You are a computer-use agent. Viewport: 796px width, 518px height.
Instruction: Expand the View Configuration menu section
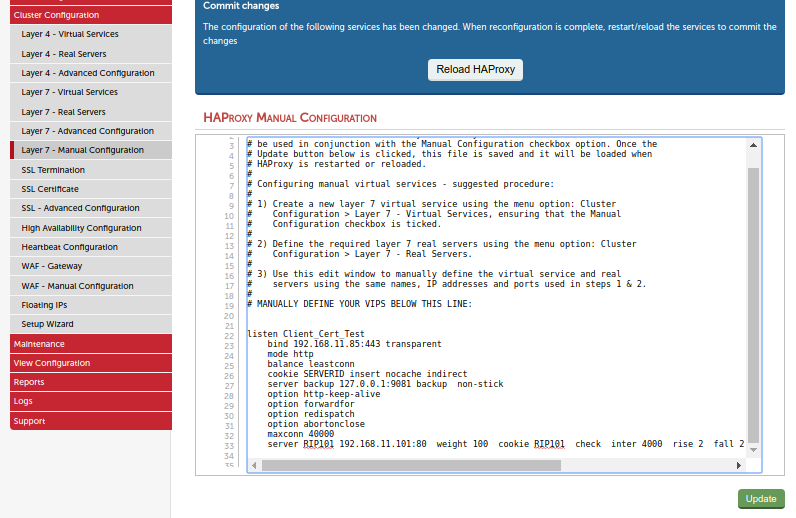click(91, 363)
